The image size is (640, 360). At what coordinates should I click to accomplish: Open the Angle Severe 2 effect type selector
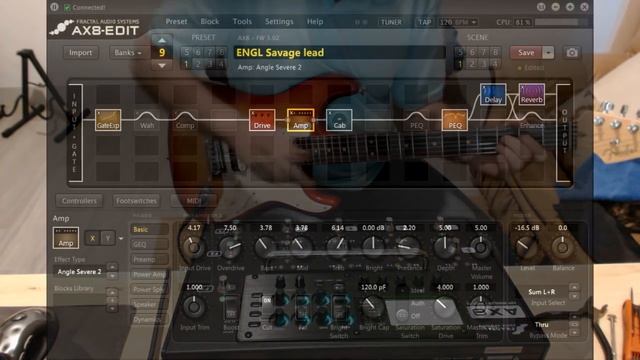pyautogui.click(x=80, y=272)
